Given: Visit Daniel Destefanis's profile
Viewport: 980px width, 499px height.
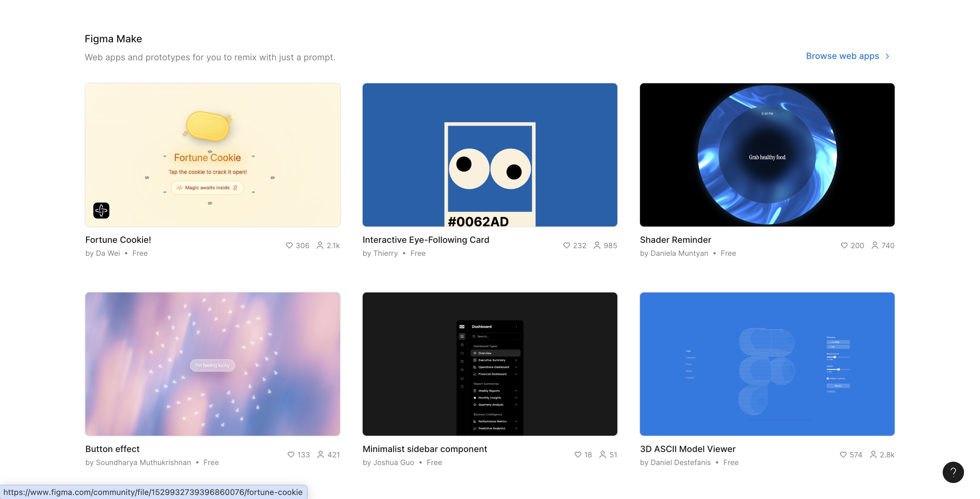Looking at the screenshot, I should (x=680, y=462).
